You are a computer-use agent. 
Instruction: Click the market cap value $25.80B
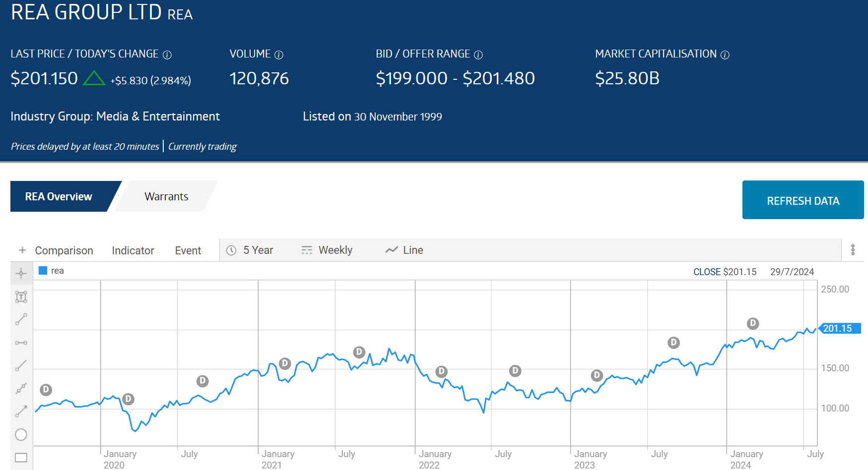coord(627,78)
